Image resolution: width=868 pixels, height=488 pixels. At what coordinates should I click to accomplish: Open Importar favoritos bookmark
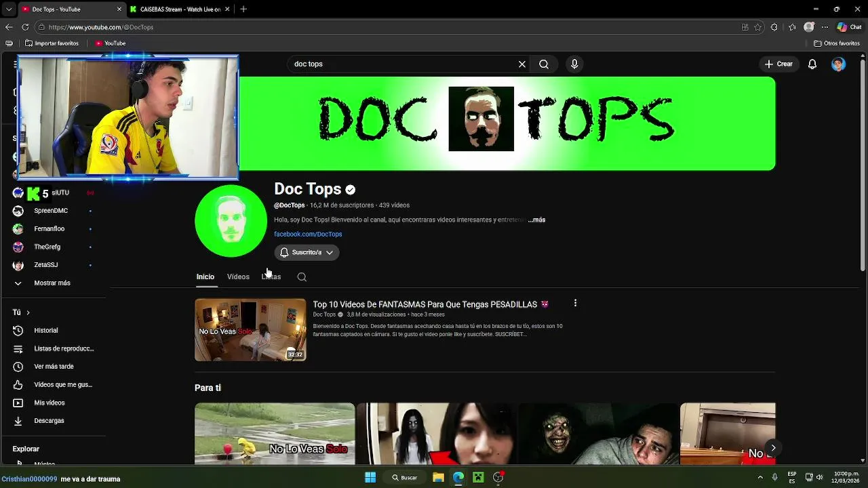point(52,43)
